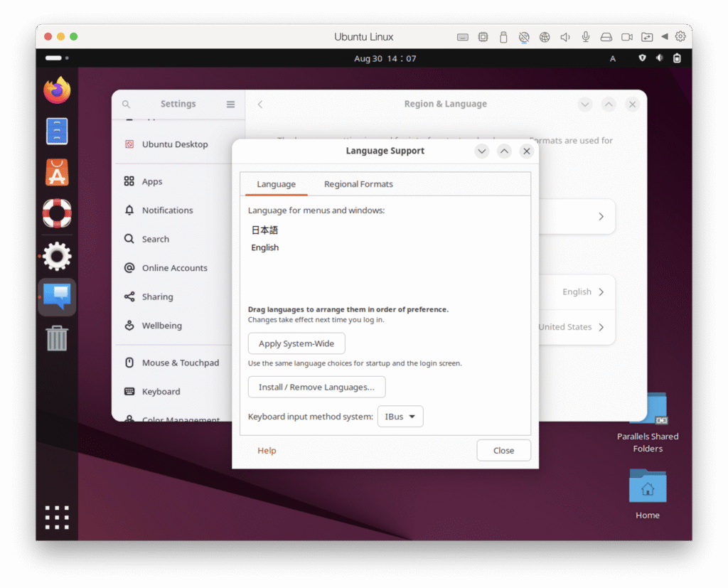Open Firefox from the Ubuntu dock
The height and width of the screenshot is (588, 728).
pos(57,90)
